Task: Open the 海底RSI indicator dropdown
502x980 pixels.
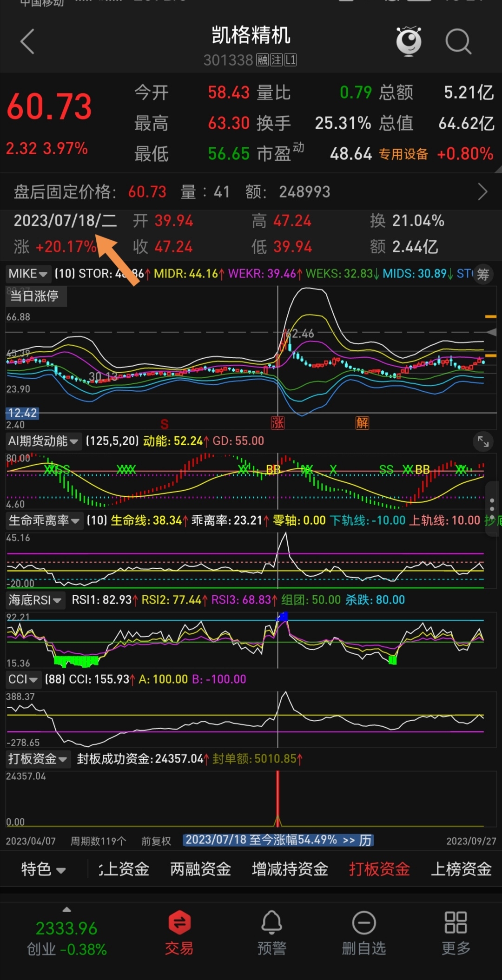Action: coord(35,600)
